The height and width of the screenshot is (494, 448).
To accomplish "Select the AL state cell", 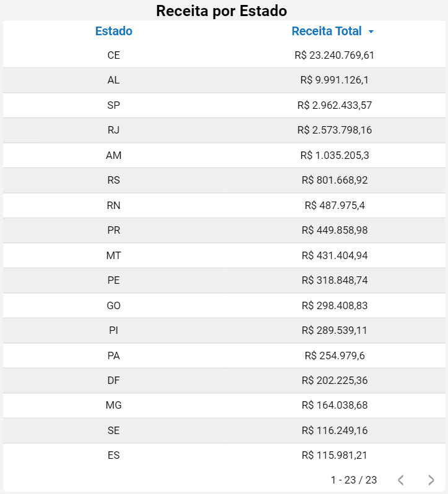I will (x=114, y=80).
